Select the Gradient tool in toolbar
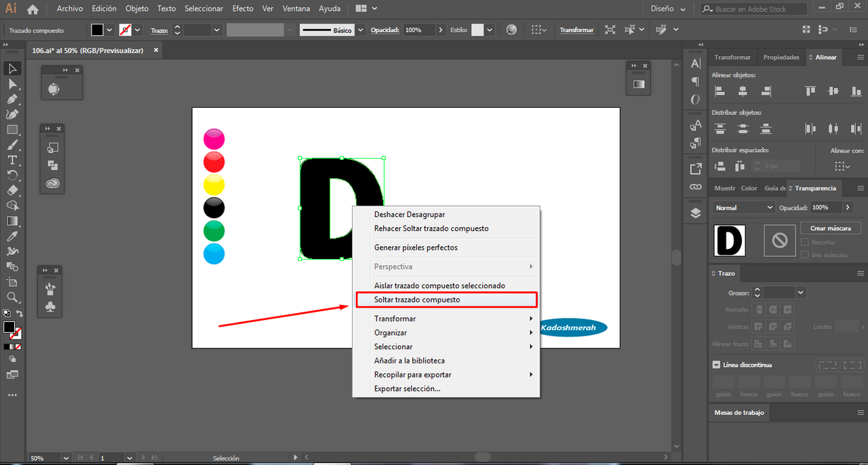The height and width of the screenshot is (465, 868). click(12, 221)
